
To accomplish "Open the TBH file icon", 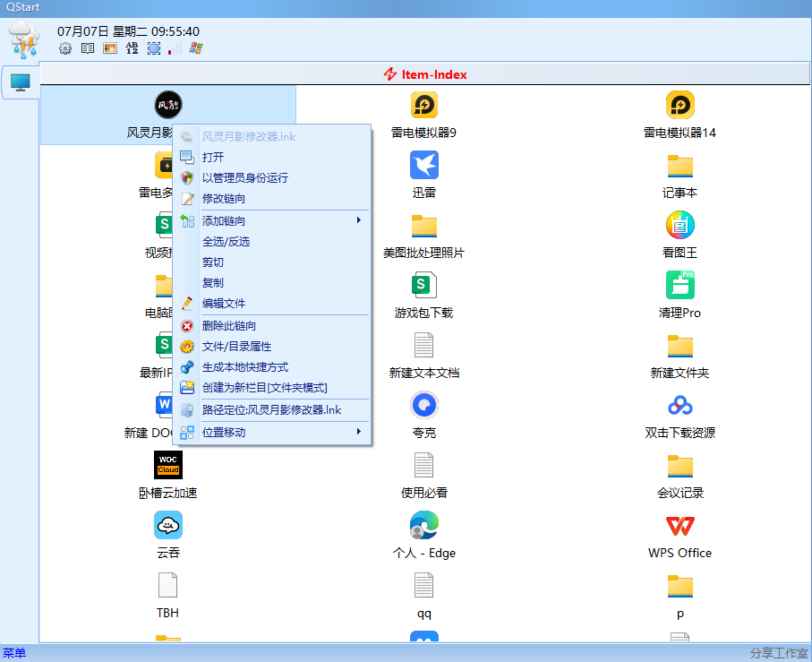I will click(167, 585).
